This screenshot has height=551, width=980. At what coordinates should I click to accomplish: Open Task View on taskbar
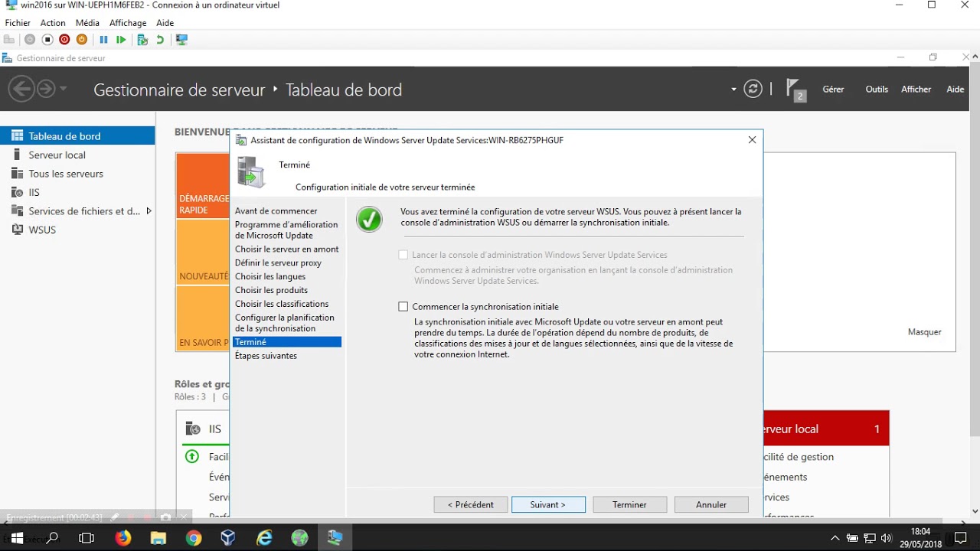tap(87, 539)
